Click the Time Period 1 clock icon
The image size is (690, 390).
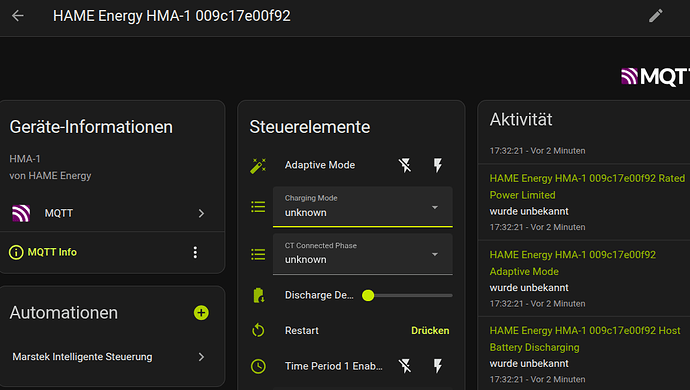click(x=258, y=366)
